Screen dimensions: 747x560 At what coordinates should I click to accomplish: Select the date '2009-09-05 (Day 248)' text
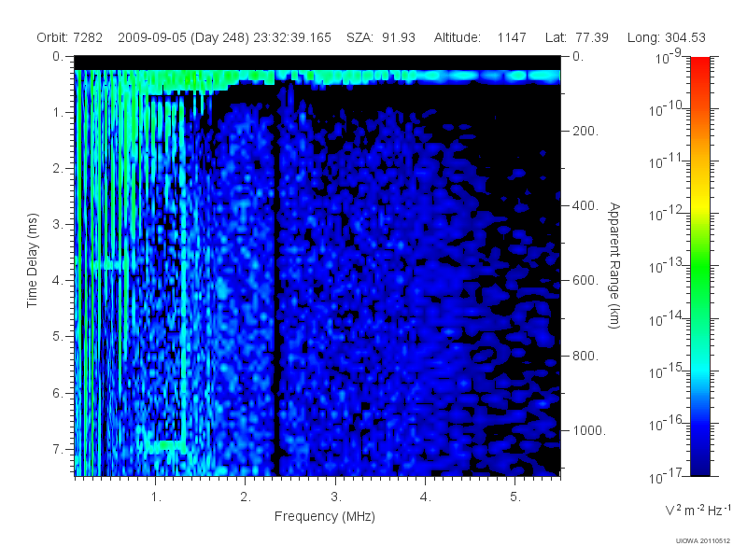(x=183, y=37)
